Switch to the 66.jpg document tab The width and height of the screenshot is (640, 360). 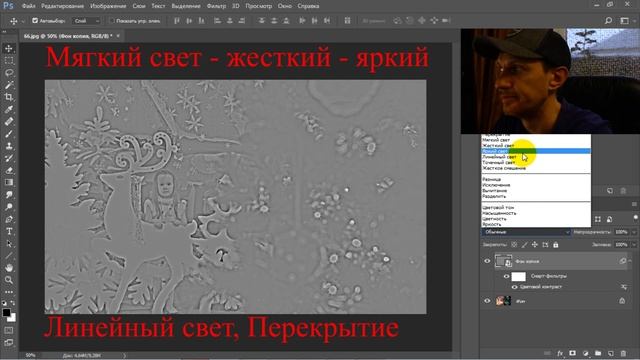[x=68, y=36]
